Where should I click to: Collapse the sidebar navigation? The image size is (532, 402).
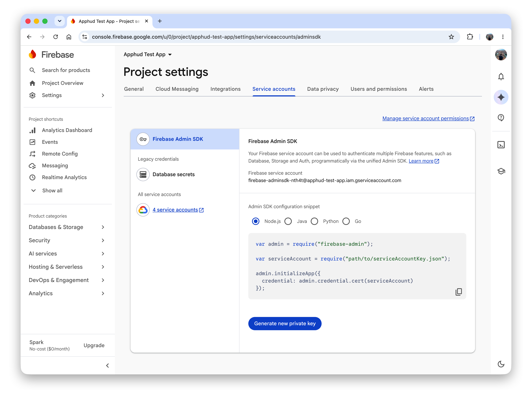point(108,366)
